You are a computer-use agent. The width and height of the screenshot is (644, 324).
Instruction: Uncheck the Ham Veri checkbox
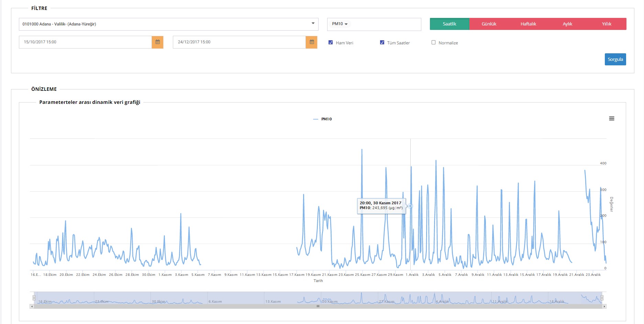(331, 43)
